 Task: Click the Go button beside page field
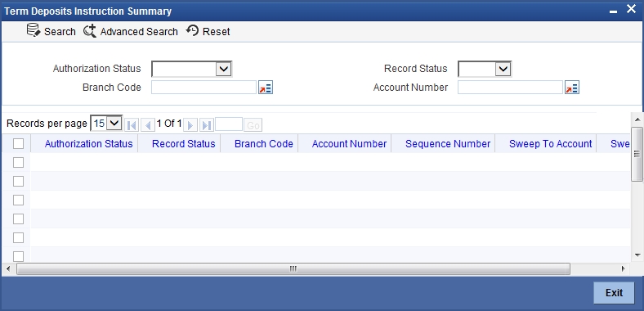coord(253,125)
